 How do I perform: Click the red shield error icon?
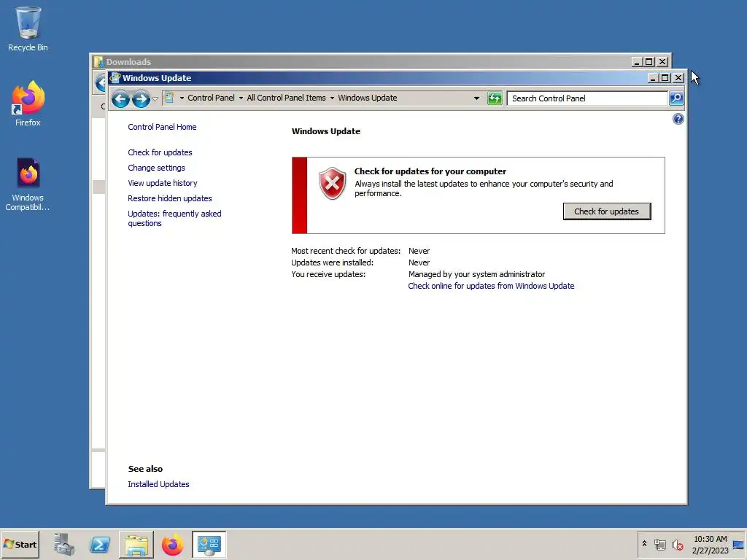point(332,183)
